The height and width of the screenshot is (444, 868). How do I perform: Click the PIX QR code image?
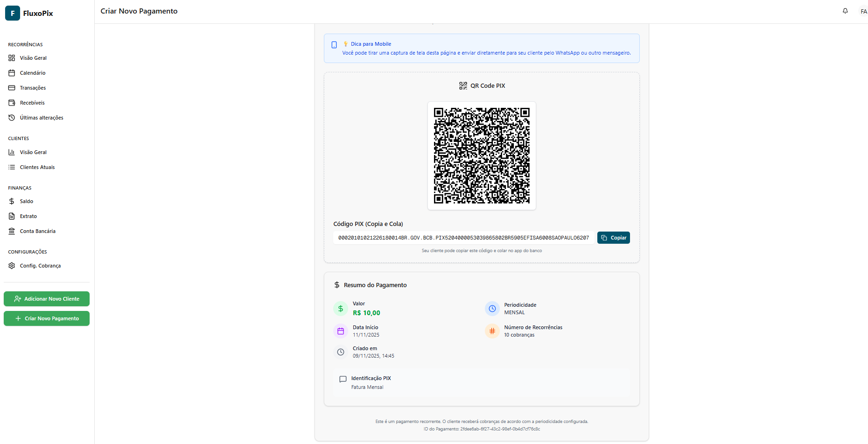pos(482,156)
